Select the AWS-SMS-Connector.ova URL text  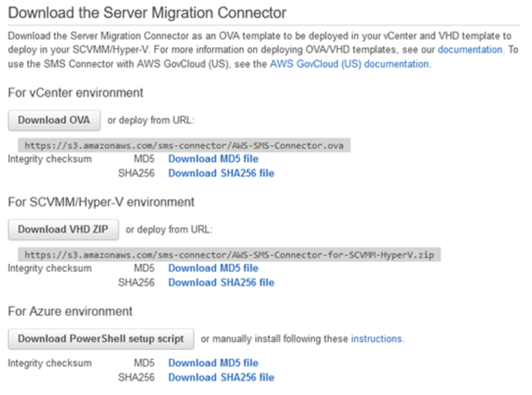tap(184, 146)
